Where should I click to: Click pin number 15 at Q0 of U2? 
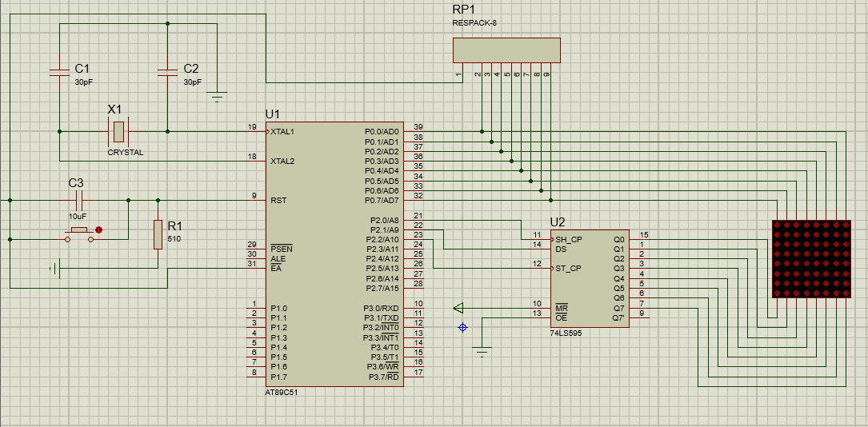tap(644, 235)
